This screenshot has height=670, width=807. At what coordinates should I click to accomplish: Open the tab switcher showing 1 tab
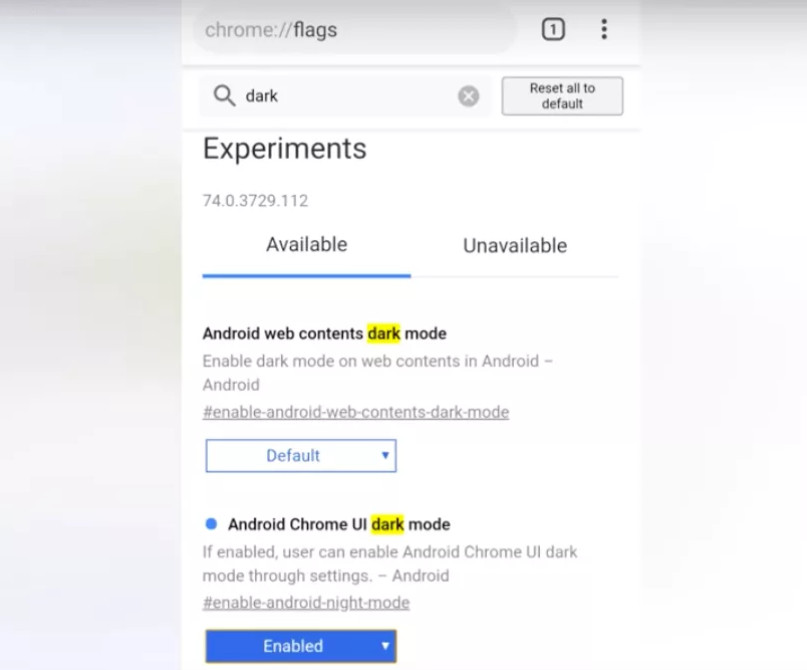[553, 29]
